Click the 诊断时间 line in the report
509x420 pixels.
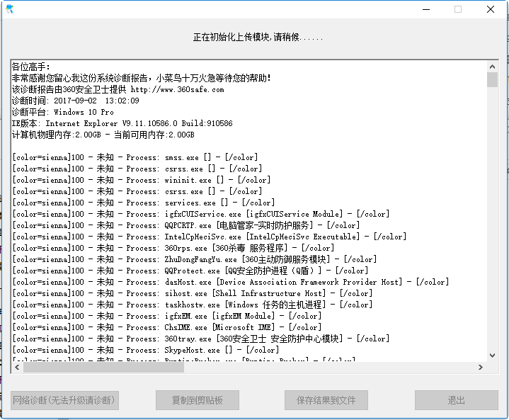pyautogui.click(x=75, y=101)
